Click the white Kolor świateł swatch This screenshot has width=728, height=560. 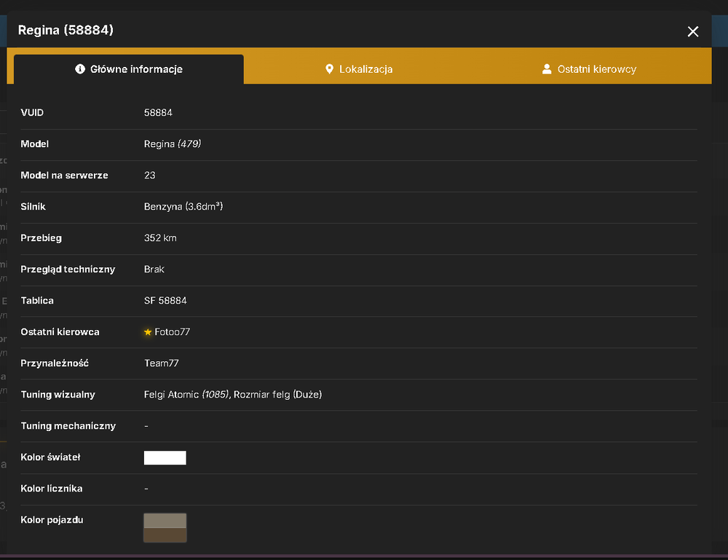(x=165, y=458)
